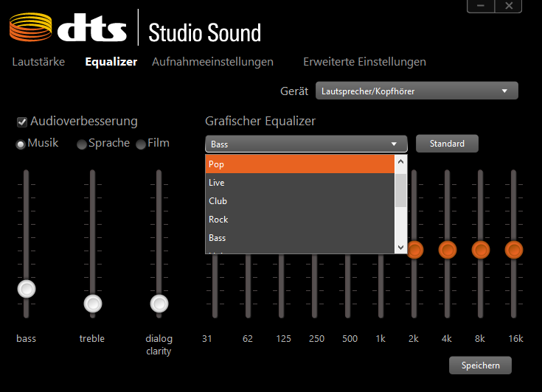Open the Aufnahmeeinstellungen tab
Image resolution: width=542 pixels, height=392 pixels.
pos(212,62)
